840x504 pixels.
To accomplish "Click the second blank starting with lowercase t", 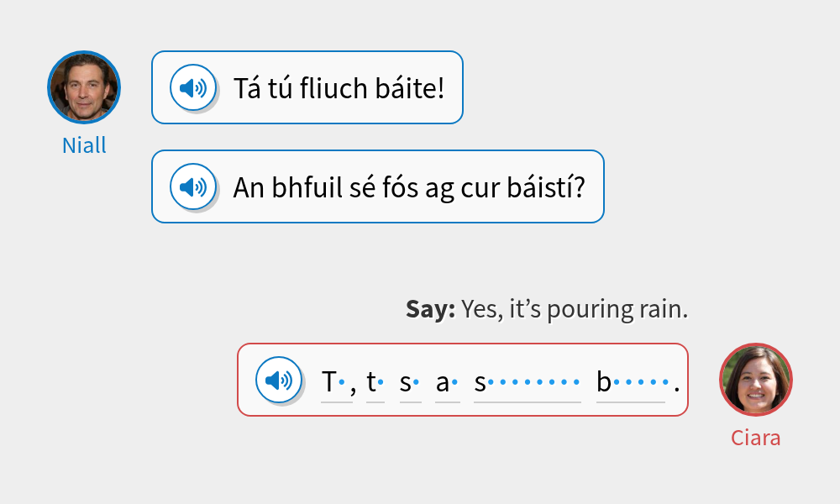I will [375, 383].
